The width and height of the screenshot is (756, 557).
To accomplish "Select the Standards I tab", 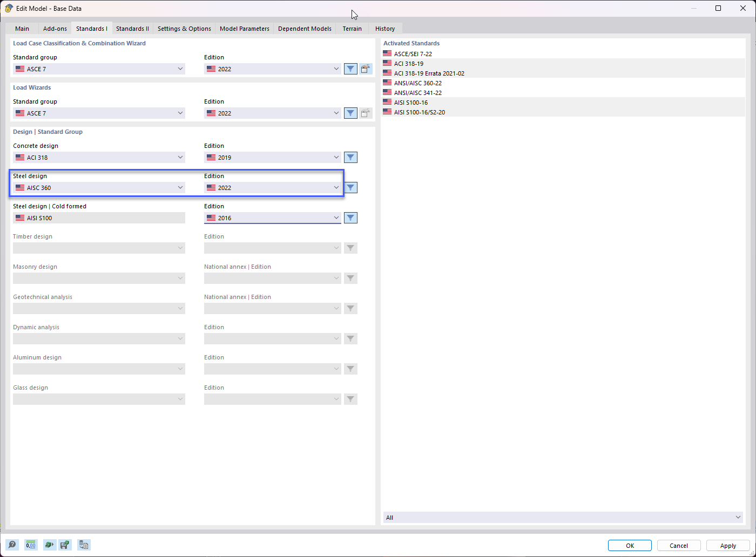I will (92, 28).
